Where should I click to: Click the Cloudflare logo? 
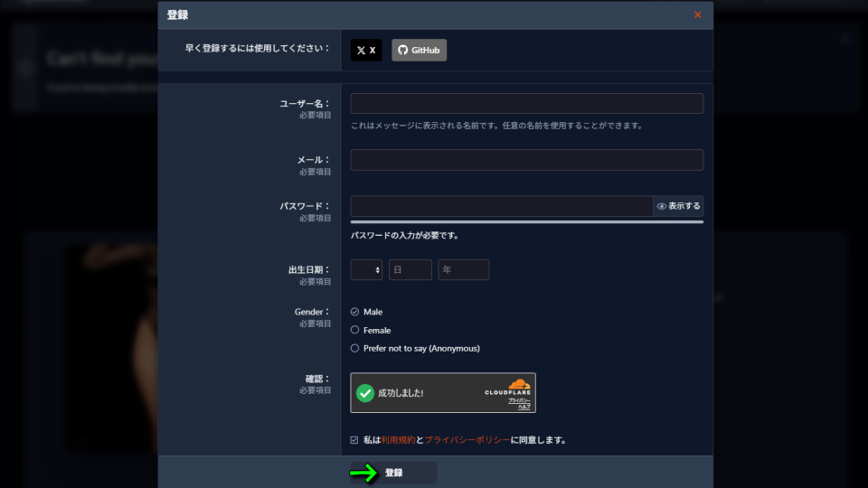pyautogui.click(x=517, y=385)
